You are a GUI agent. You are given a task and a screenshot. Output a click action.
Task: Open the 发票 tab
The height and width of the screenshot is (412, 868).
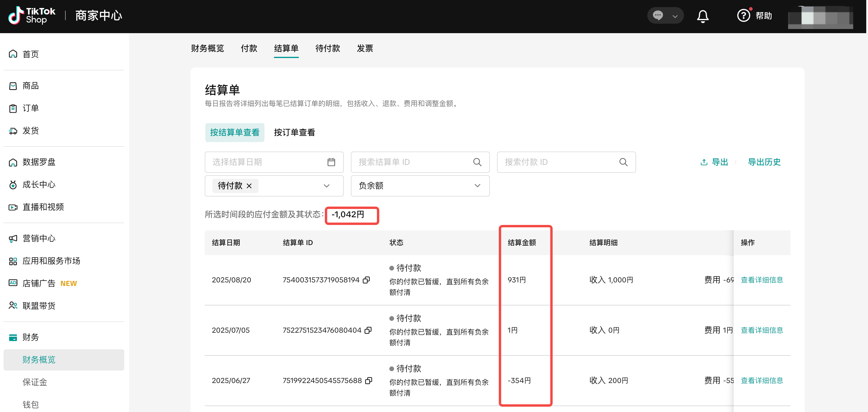[x=364, y=48]
